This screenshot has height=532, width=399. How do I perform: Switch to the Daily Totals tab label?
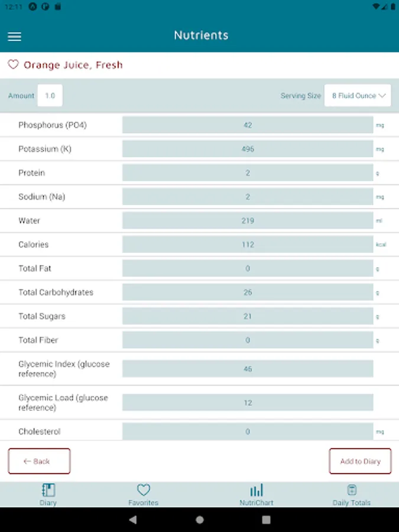352,502
